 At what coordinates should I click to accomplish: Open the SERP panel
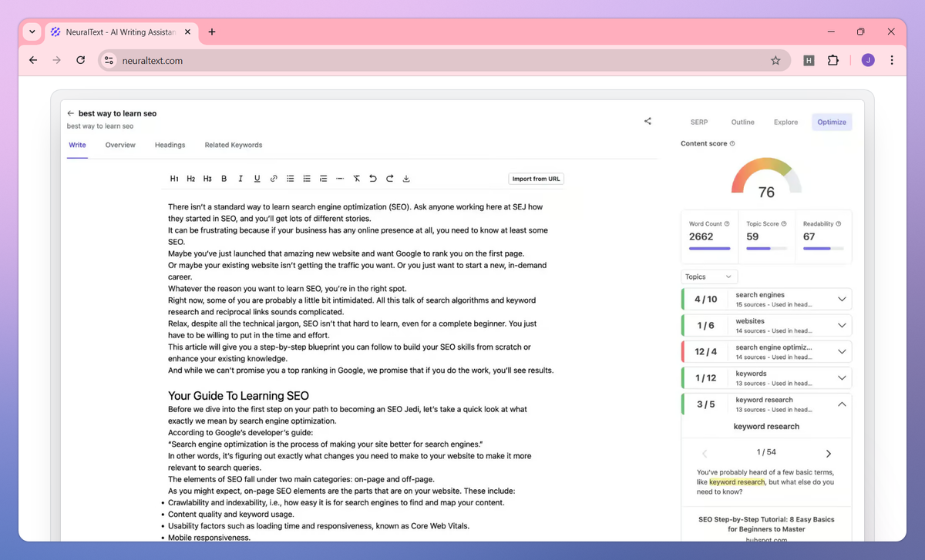point(699,122)
